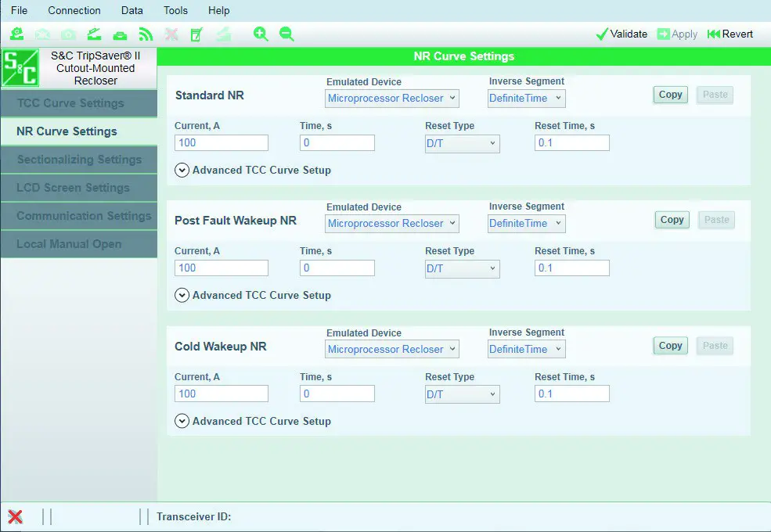The width and height of the screenshot is (771, 532).
Task: Click the open-tray toolbar icon
Action: 94,34
